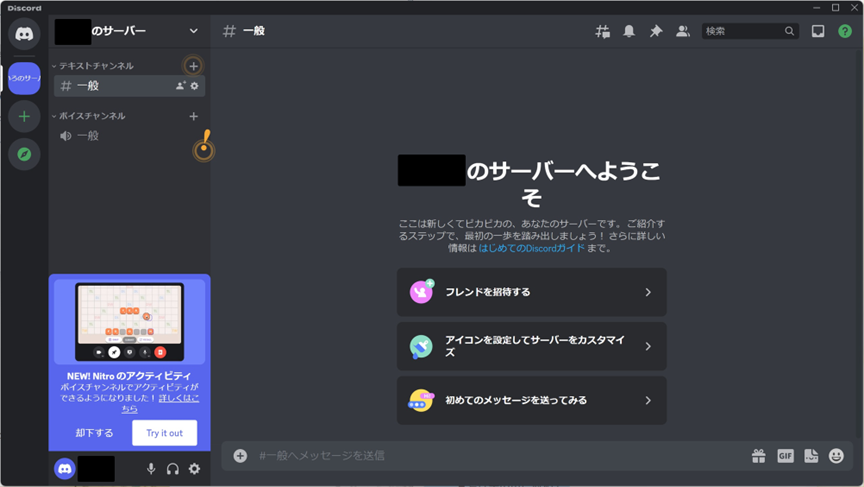864x487 pixels.
Task: Click the Nitro activity preview thumbnail
Action: (129, 322)
